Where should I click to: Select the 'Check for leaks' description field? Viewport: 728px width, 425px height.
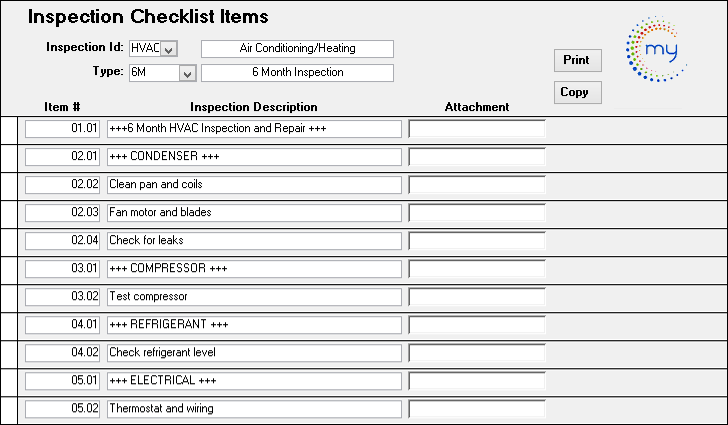pyautogui.click(x=254, y=241)
